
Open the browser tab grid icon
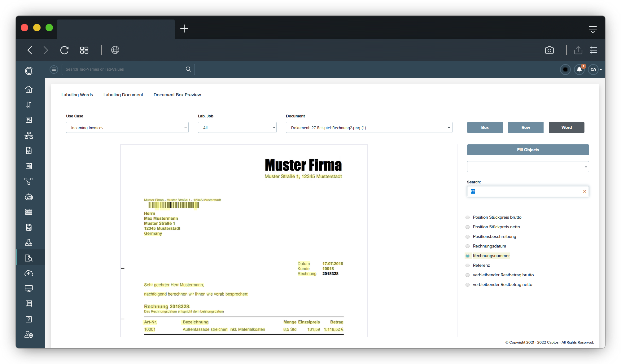84,50
